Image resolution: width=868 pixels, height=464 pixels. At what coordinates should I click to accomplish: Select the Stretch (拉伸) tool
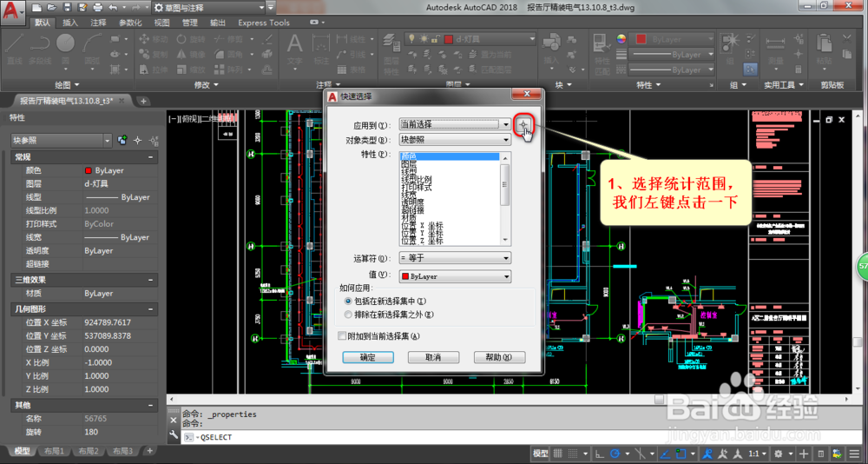[154, 70]
